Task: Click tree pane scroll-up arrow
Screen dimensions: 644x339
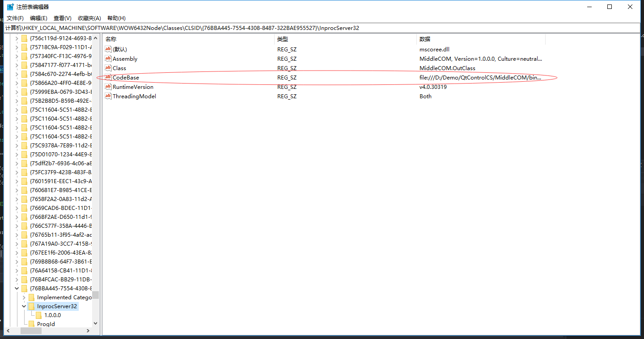Action: tap(95, 38)
